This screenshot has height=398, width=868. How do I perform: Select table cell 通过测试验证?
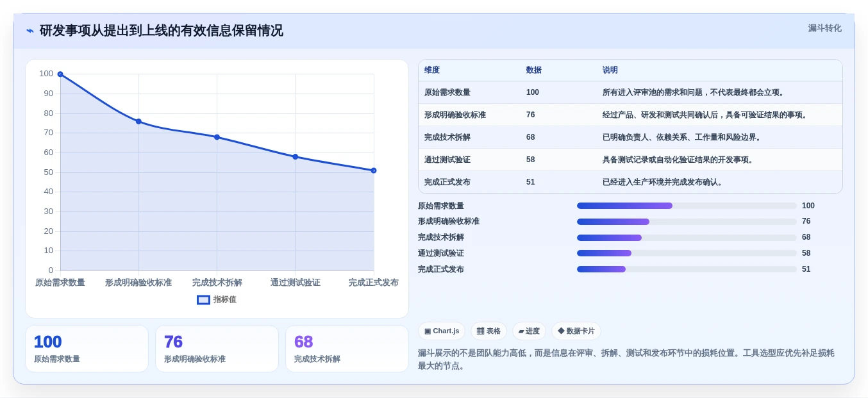(x=447, y=160)
